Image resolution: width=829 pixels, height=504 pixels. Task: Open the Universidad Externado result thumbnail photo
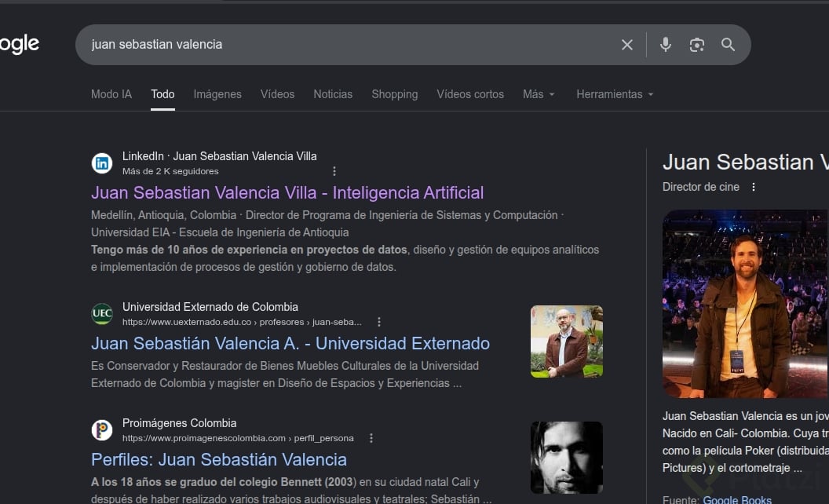567,341
